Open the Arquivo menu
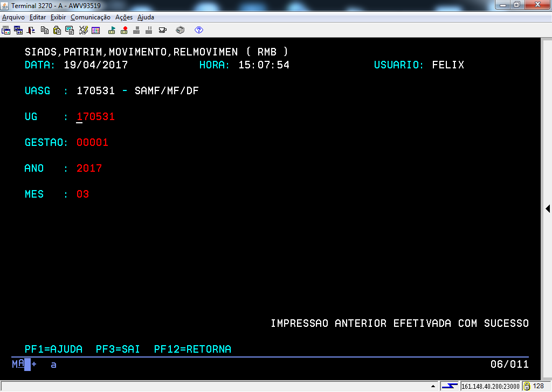The image size is (552, 392). pos(13,17)
